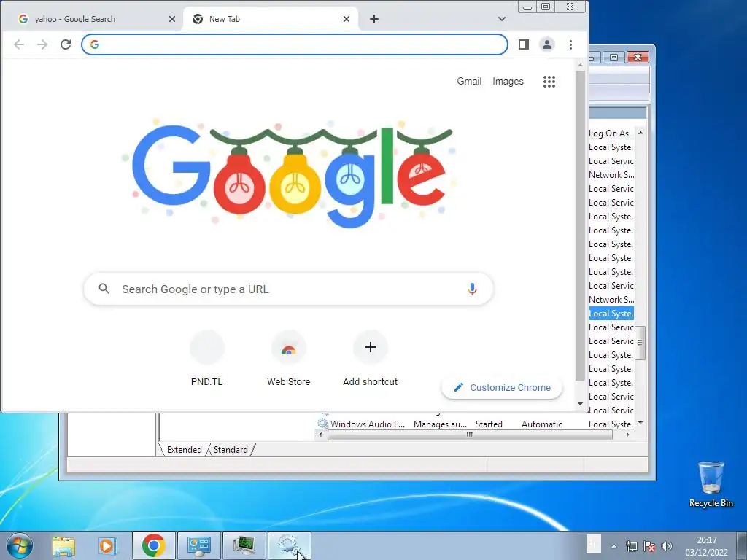
Task: Start voice search with the microphone icon
Action: click(x=472, y=289)
